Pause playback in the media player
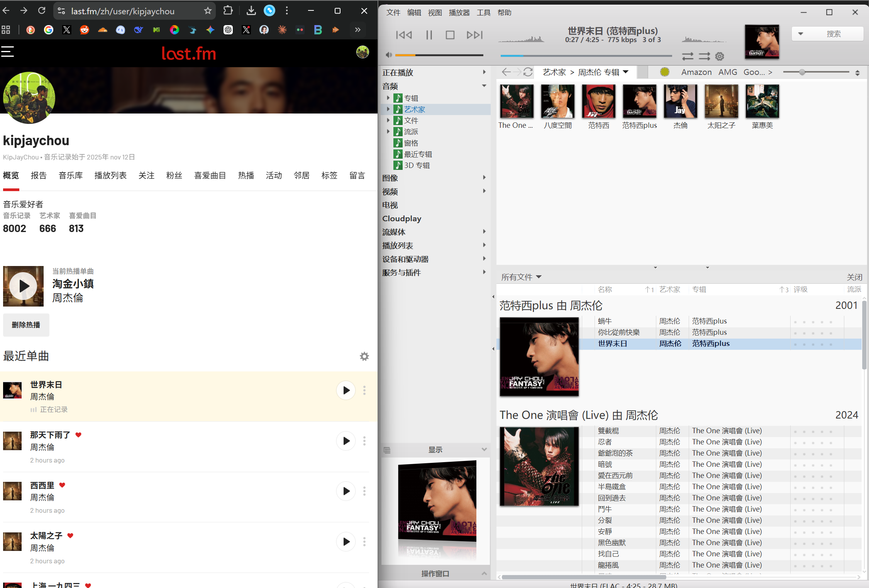The width and height of the screenshot is (869, 588). click(x=429, y=35)
